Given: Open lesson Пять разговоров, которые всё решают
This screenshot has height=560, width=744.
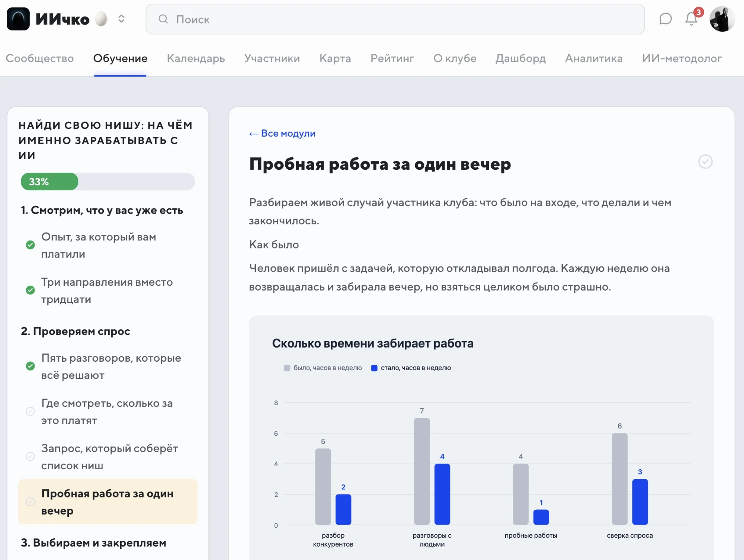Looking at the screenshot, I should click(111, 367).
